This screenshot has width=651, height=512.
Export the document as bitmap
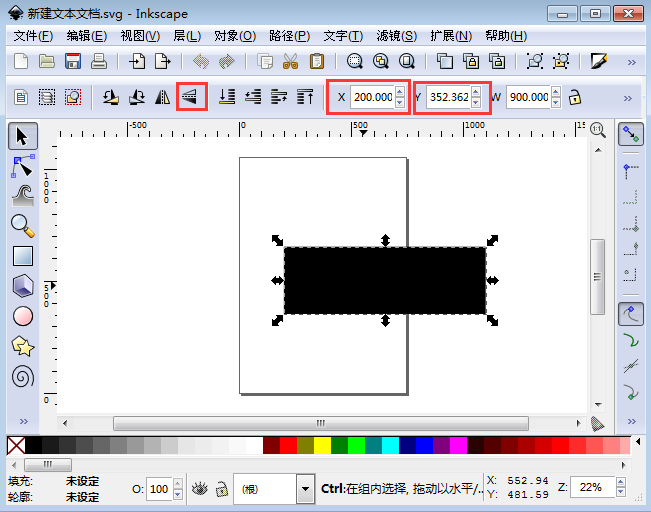tap(163, 61)
